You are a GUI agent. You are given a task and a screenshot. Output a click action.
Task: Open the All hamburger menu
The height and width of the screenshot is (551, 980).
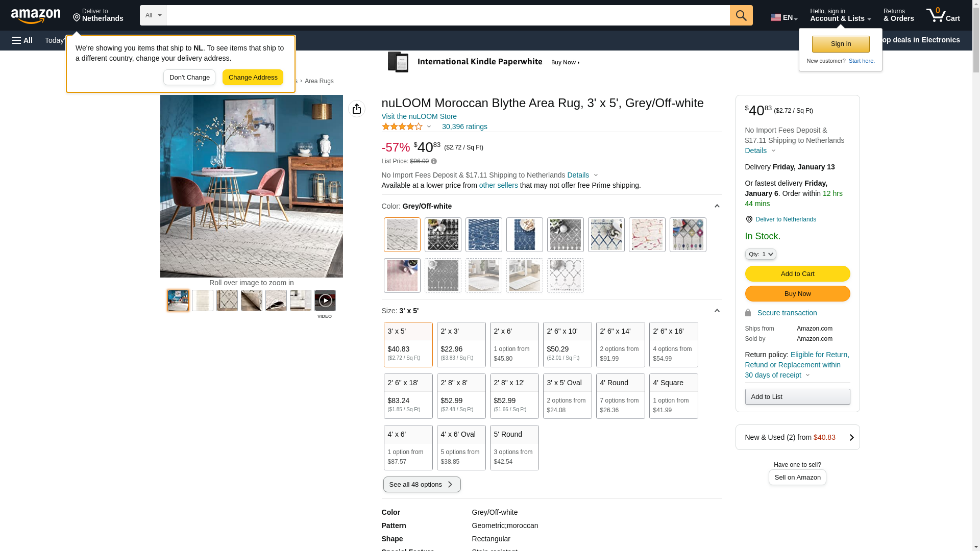[22, 40]
